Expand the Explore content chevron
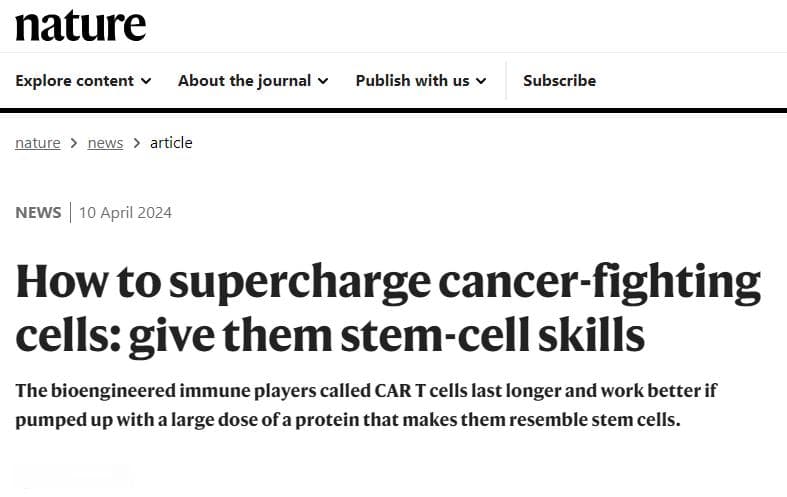 [x=146, y=81]
